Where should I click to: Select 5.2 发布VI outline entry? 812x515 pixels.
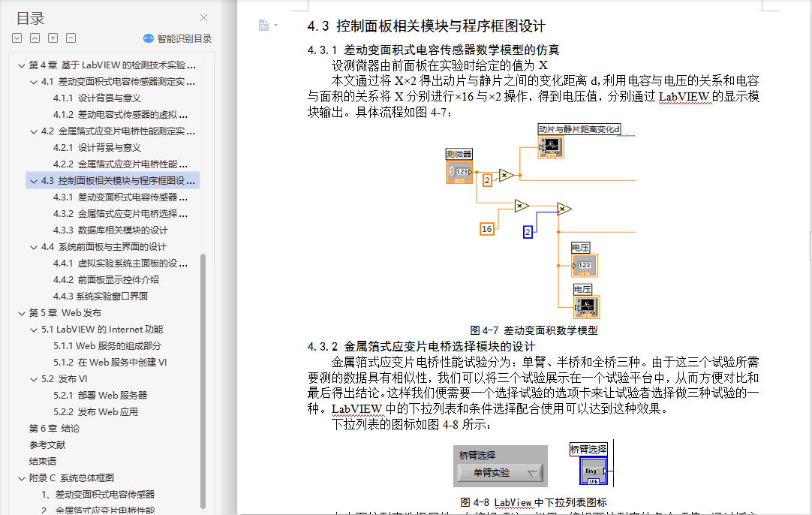tap(65, 378)
